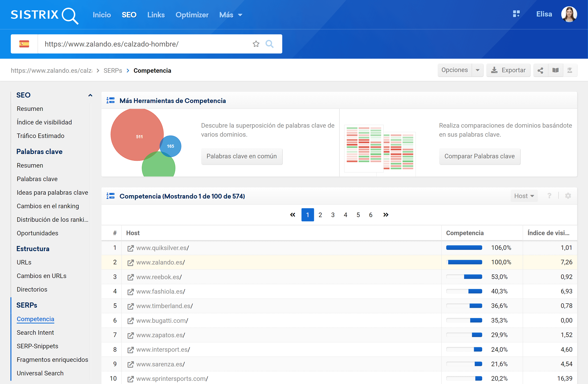Screen dimensions: 588x384
Task: Click competition bar for www.reebok.es
Action: tap(464, 277)
